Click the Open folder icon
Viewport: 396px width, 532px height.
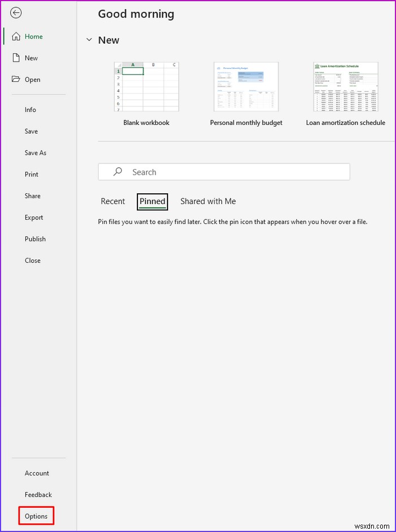tap(16, 79)
